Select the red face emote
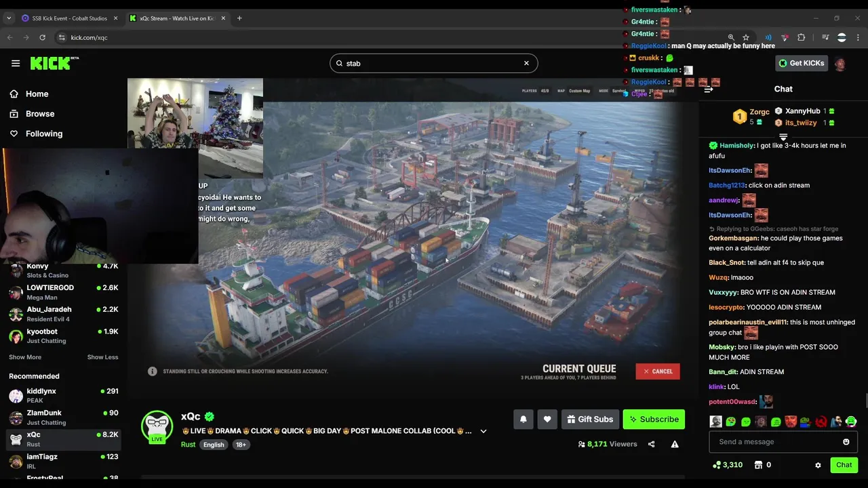 791,422
